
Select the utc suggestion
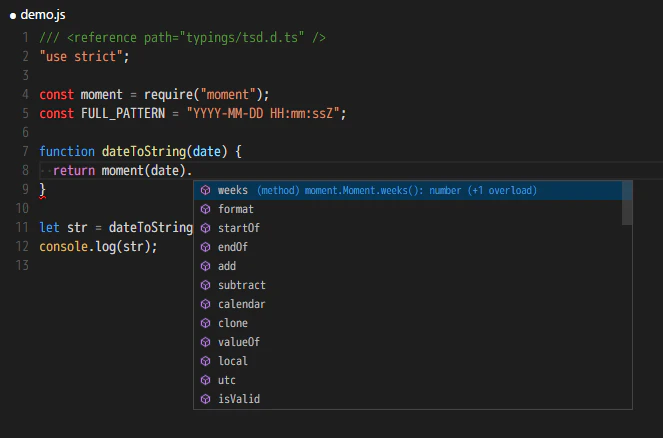tap(408, 380)
